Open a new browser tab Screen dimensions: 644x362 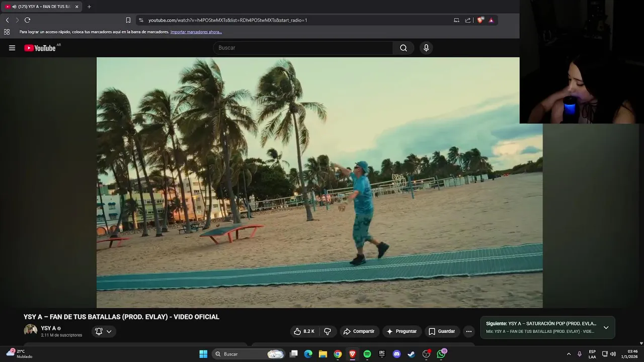click(89, 7)
